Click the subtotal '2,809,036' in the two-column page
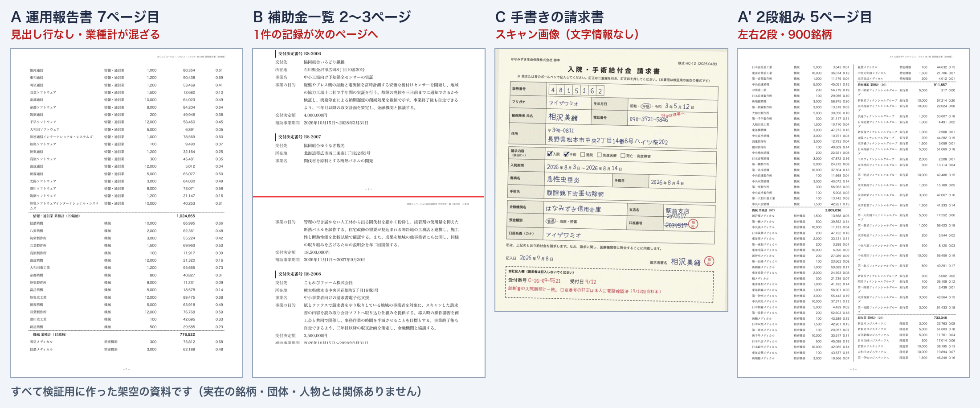Viewport: 980px width, 408px height. point(833,210)
